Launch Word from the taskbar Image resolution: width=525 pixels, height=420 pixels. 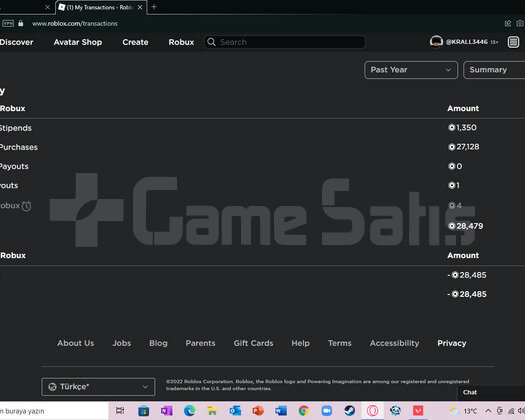click(x=281, y=410)
